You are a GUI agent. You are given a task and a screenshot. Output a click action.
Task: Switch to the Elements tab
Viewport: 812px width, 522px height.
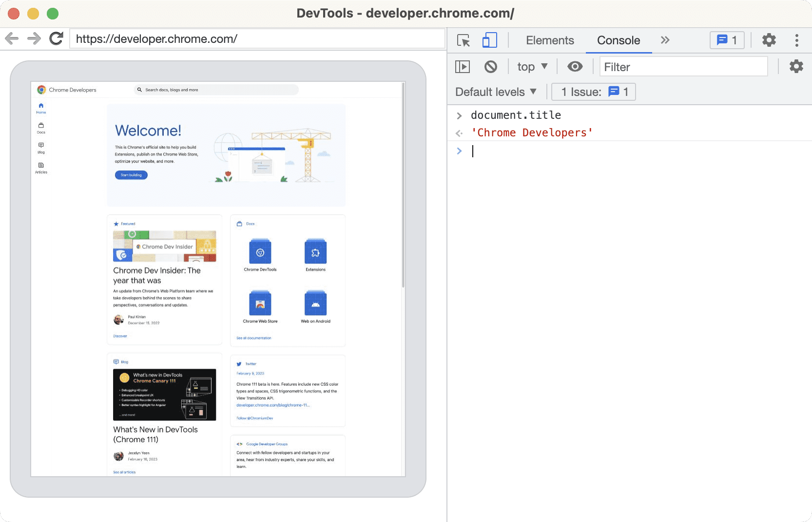coord(549,40)
